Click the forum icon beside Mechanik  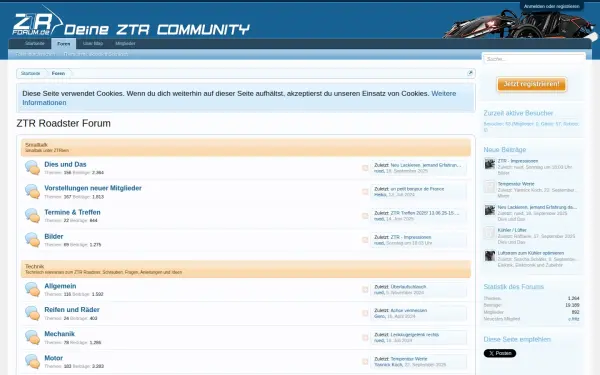coord(33,338)
